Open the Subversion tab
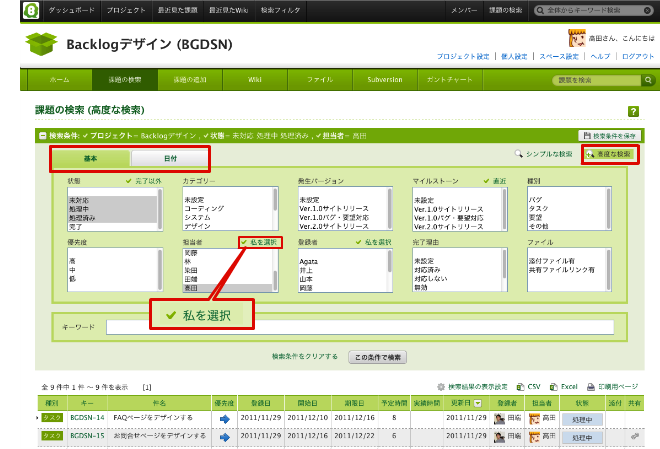660x449 pixels. [x=385, y=80]
